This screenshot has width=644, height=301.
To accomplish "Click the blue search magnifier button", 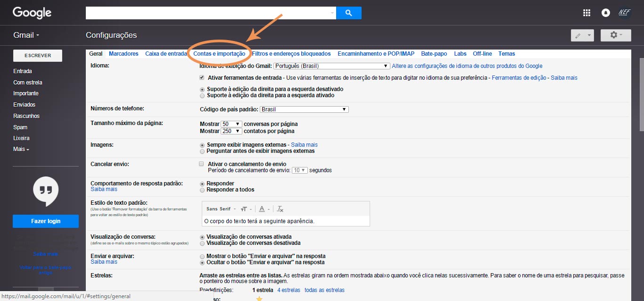I will pyautogui.click(x=349, y=13).
